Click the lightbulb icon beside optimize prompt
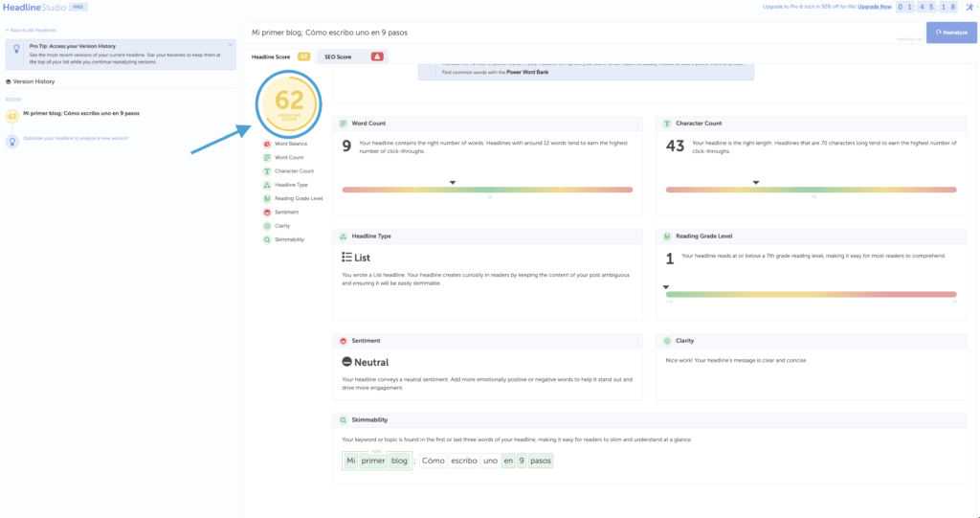 pos(12,140)
